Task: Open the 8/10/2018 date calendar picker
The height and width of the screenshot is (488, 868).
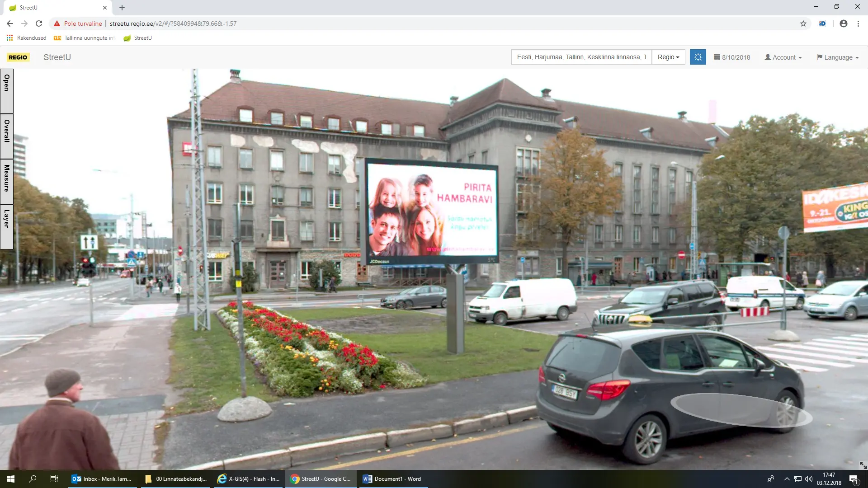Action: (732, 57)
